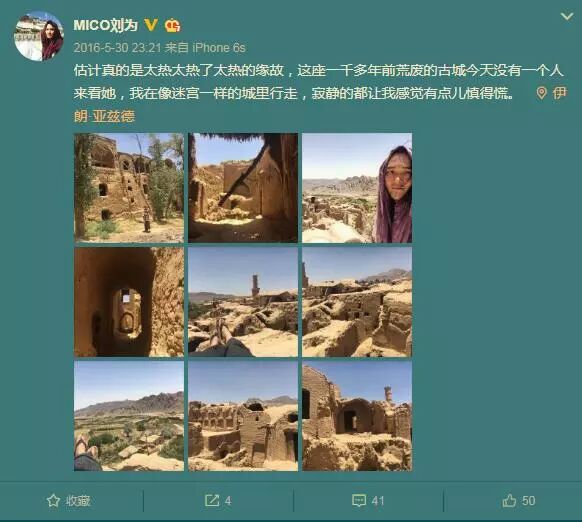Screen dimensions: 582x522
Task: Click the location pin icon
Action: pyautogui.click(x=542, y=93)
